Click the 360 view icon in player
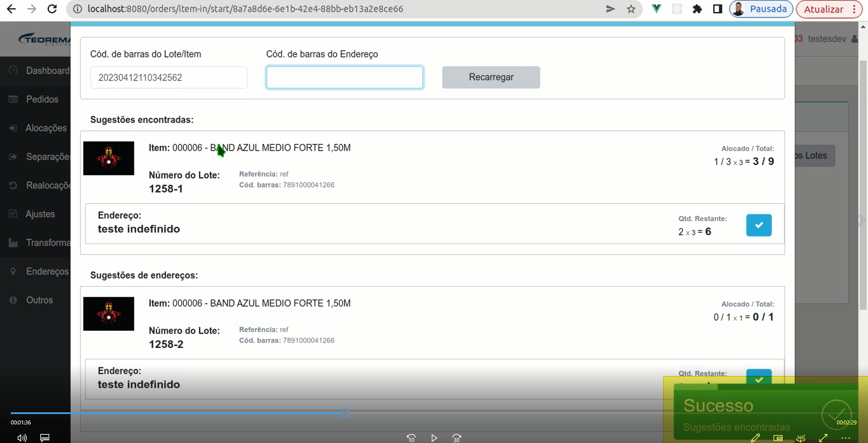The width and height of the screenshot is (868, 443). tap(801, 438)
